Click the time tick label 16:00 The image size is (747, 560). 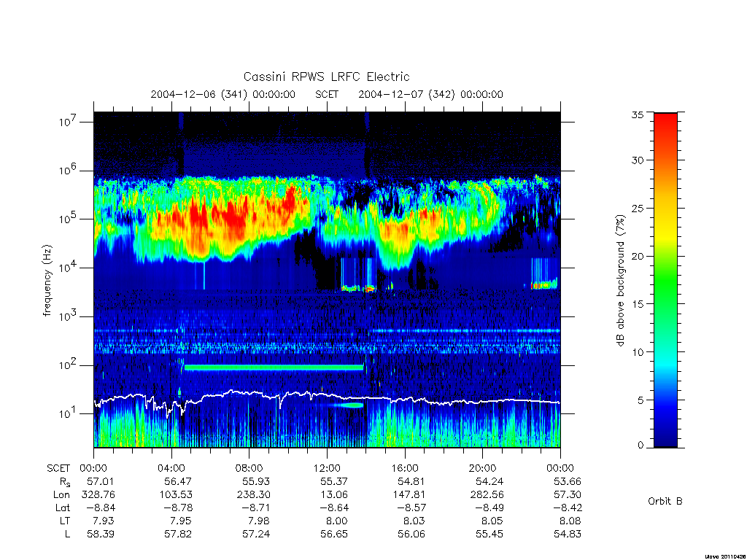405,468
